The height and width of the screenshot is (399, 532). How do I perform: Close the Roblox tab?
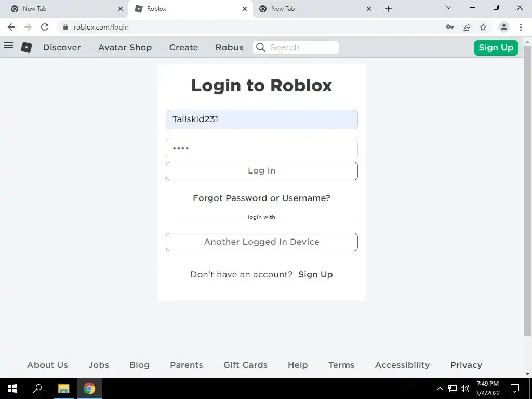(245, 9)
